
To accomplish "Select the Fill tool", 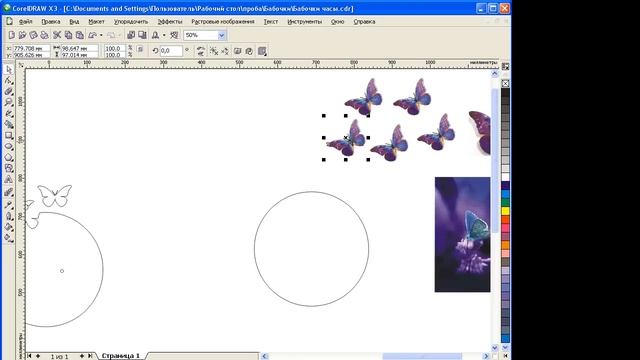I will tap(9, 227).
